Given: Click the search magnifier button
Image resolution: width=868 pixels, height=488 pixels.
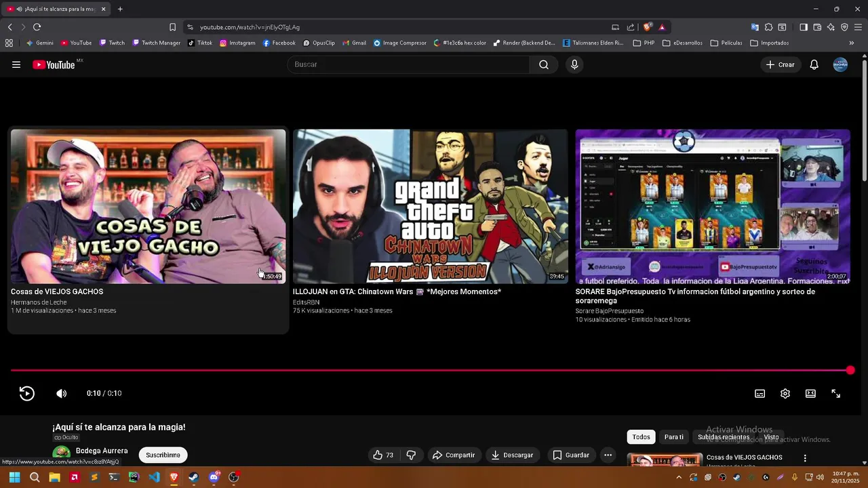Looking at the screenshot, I should pyautogui.click(x=544, y=64).
